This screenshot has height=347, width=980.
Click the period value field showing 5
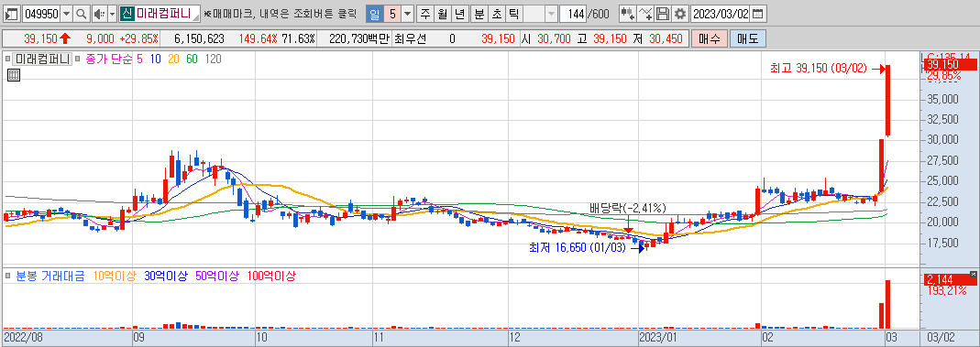tap(391, 14)
